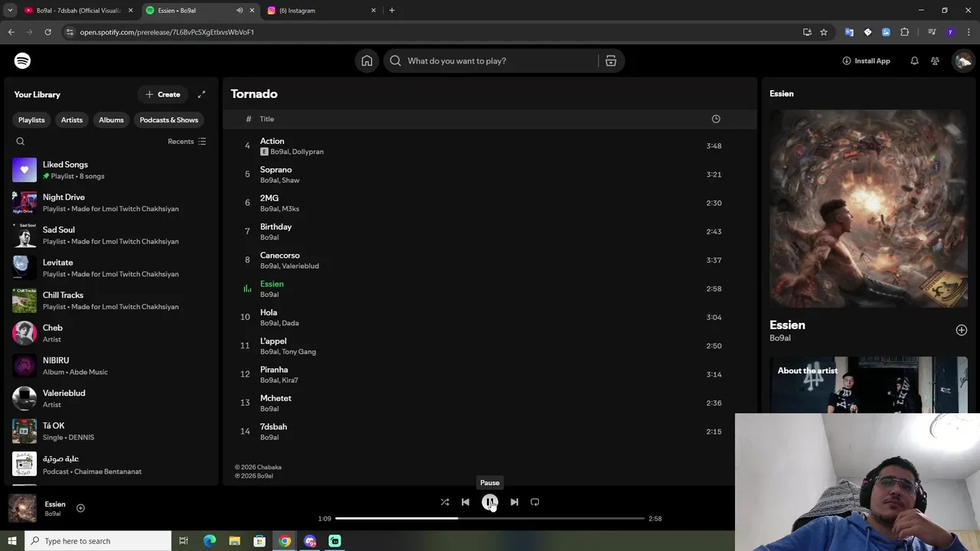Filter library by Podcasts & Shows
The image size is (980, 551).
169,119
